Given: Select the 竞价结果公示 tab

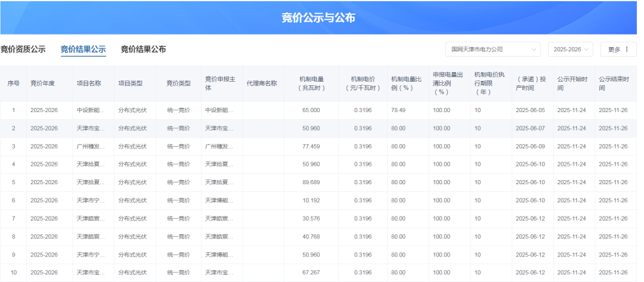Looking at the screenshot, I should [83, 49].
